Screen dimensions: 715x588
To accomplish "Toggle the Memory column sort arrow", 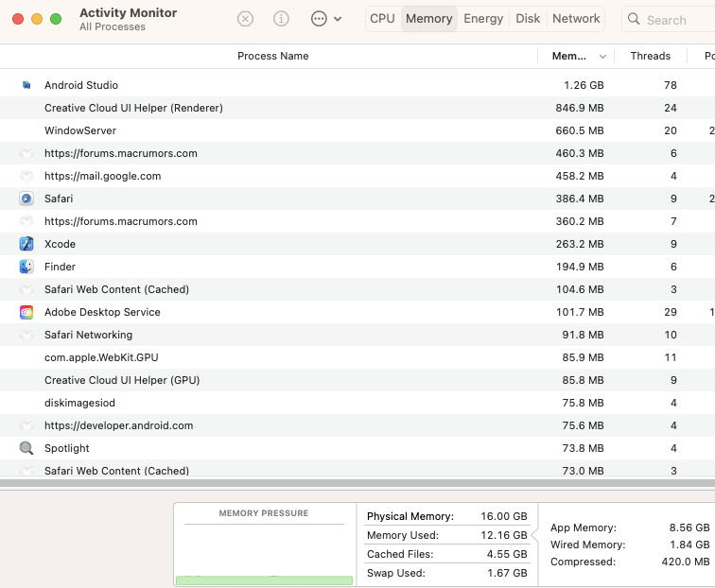I will 602,57.
